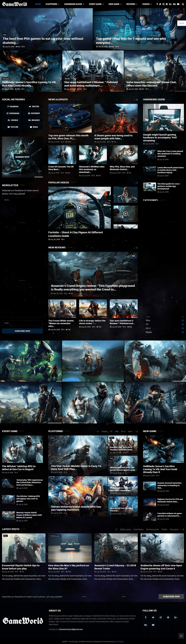Go to previous News & Update slide
Screen dimensions: 186x644
click(x=135, y=99)
